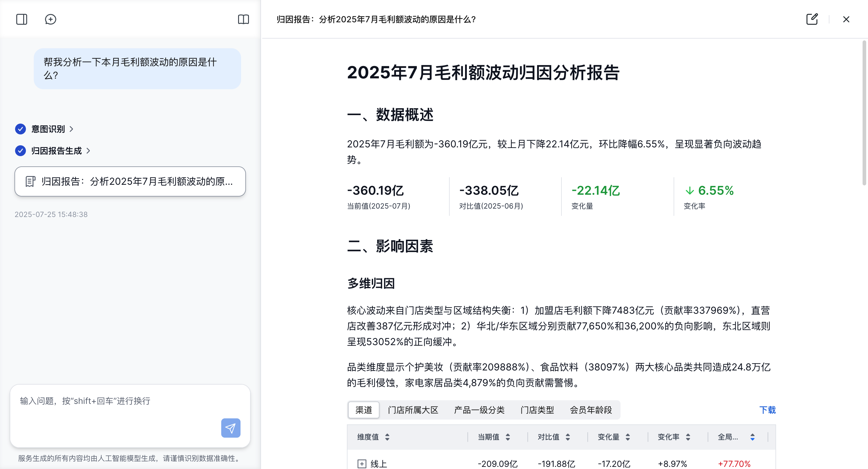Viewport: 868px width, 469px height.
Task: Open the 门店类型 tab
Action: pos(537,410)
